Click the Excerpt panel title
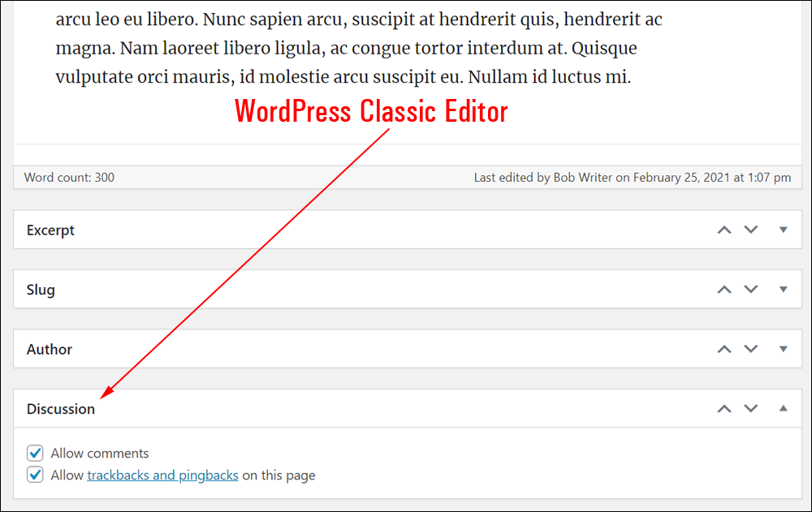This screenshot has width=812, height=512. point(50,230)
